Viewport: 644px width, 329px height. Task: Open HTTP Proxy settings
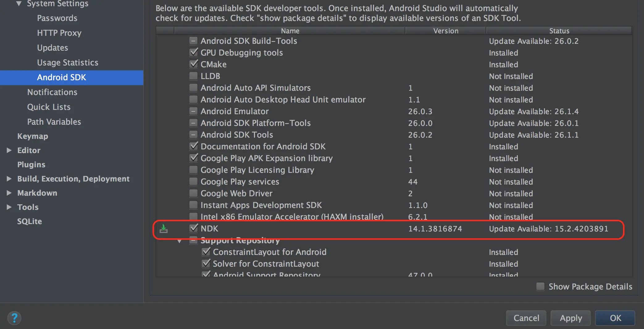pyautogui.click(x=59, y=33)
